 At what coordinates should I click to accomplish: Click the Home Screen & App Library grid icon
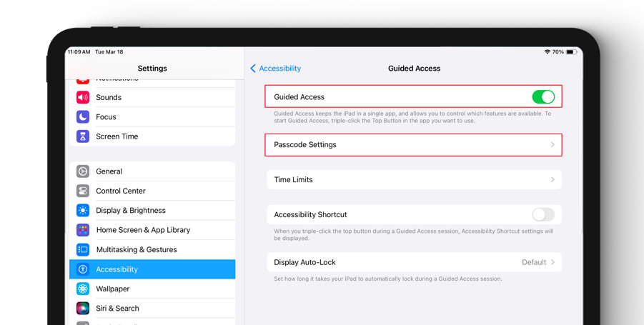[83, 230]
